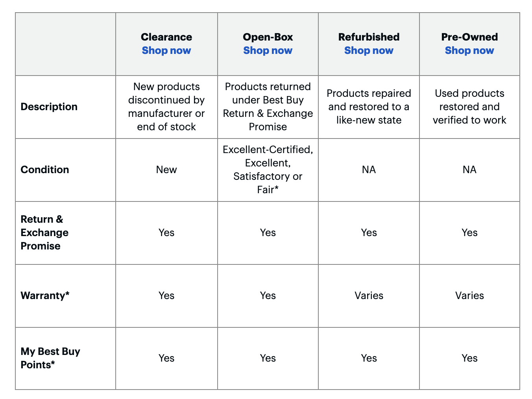Click the Refurbished description about like-new state

click(369, 107)
